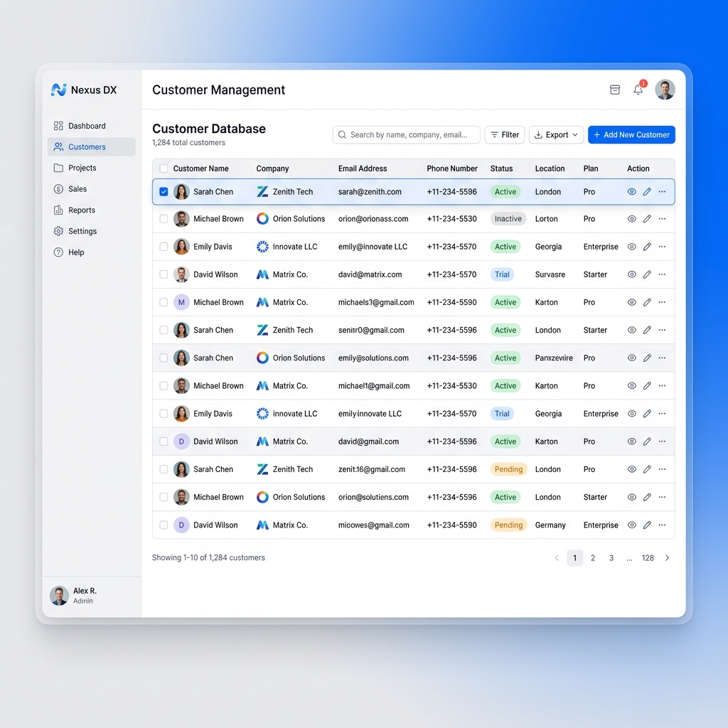Expand the Export dropdown

tap(556, 135)
